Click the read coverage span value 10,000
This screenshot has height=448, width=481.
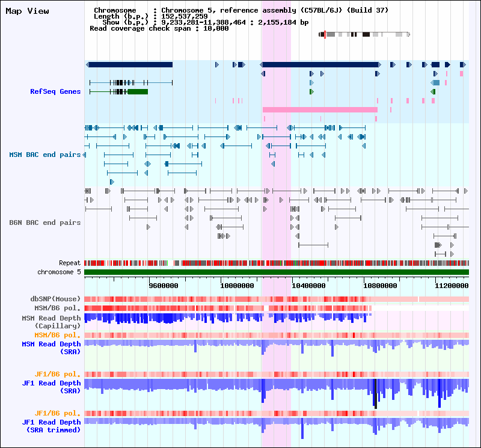[216, 28]
